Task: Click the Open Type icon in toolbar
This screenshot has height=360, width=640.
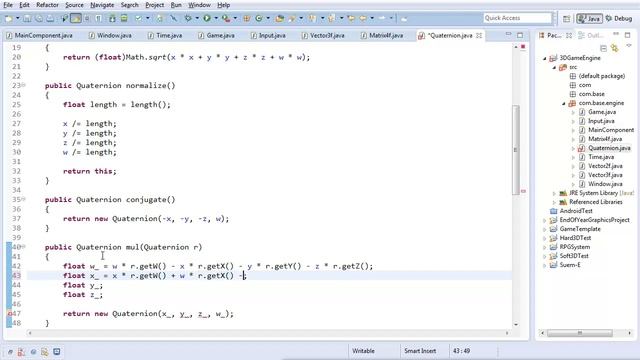Action: click(280, 18)
